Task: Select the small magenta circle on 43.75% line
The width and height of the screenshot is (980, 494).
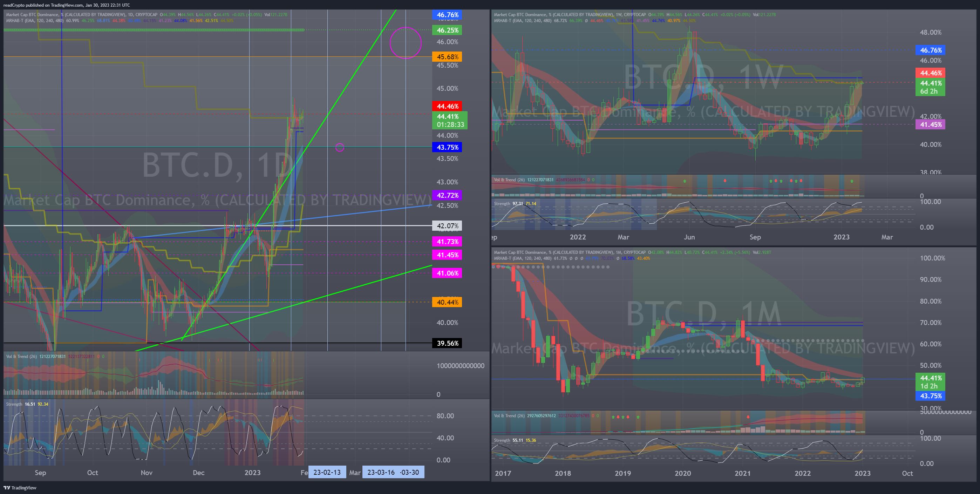Action: click(x=340, y=147)
